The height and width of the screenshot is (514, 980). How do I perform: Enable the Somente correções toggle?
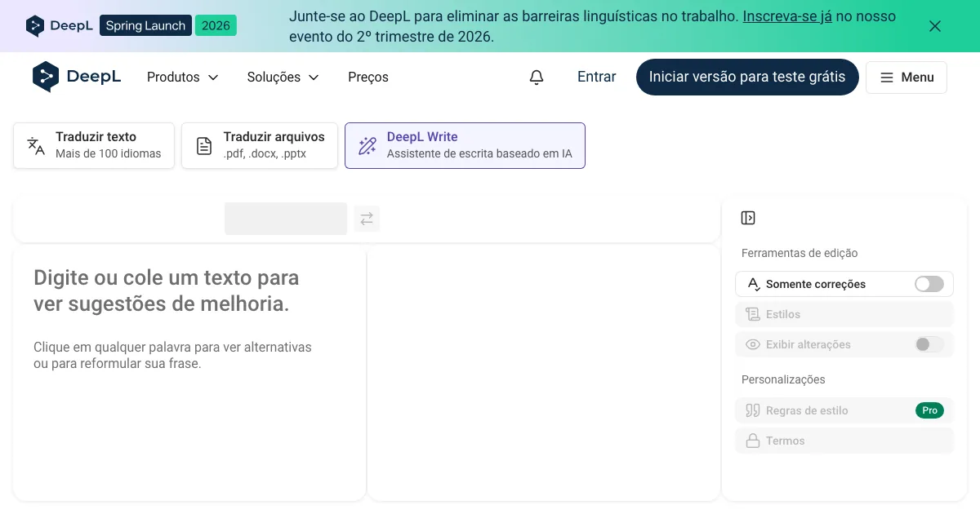pyautogui.click(x=929, y=284)
